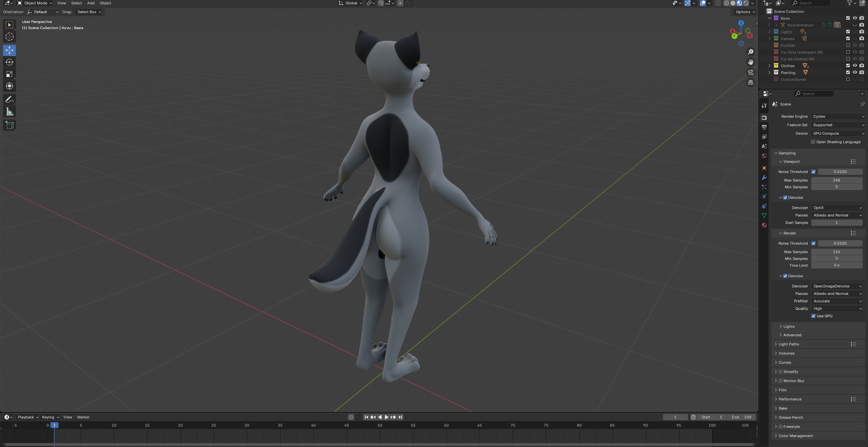868x447 pixels.
Task: Activate the Move tool
Action: 9,50
